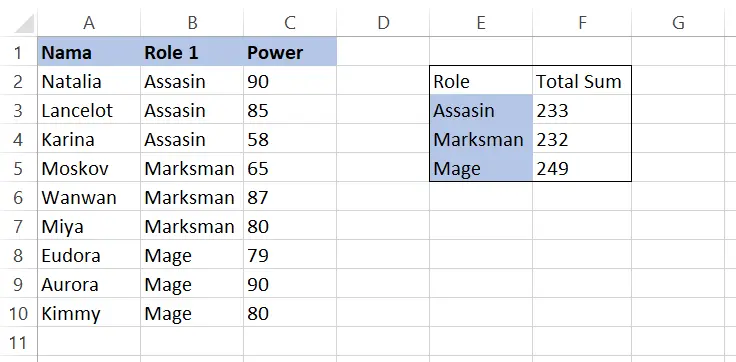Select Moskov's power value 65
This screenshot has height=362, width=736.
tap(290, 168)
